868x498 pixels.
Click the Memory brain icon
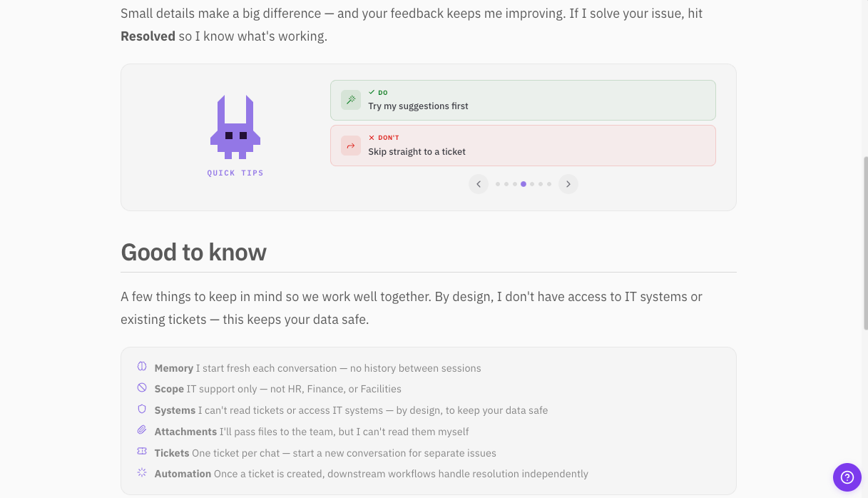point(141,367)
